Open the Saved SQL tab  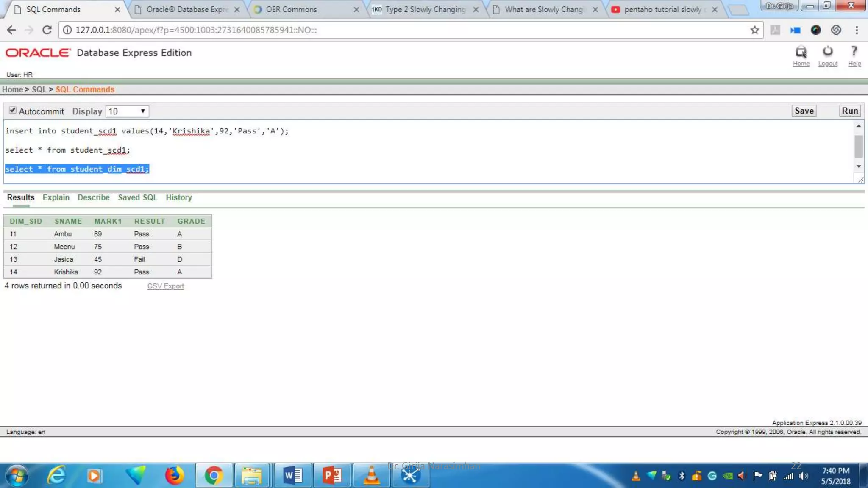point(137,197)
